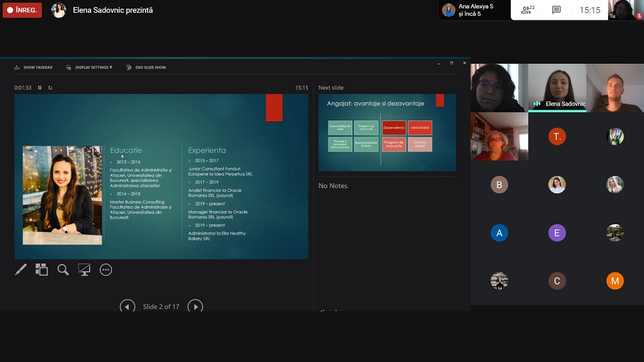
Task: Select the orange M participant avatar
Action: [x=615, y=281]
